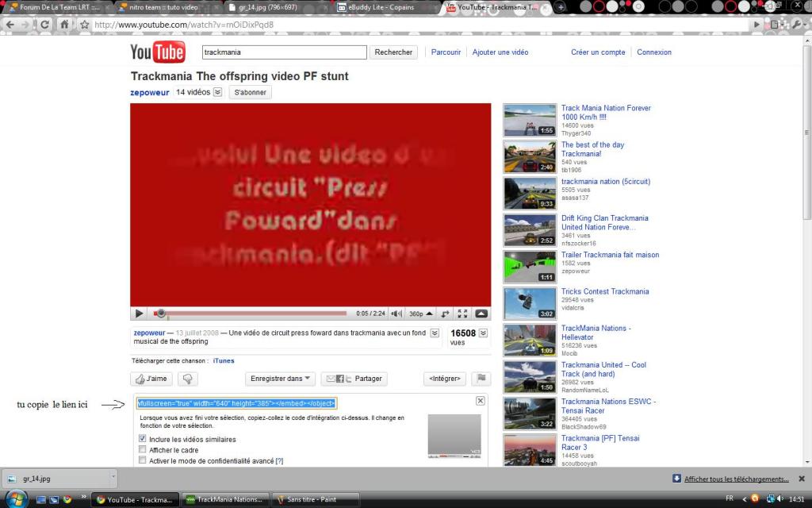Click the <Intégrer> embed button
812x508 pixels.
coord(444,379)
